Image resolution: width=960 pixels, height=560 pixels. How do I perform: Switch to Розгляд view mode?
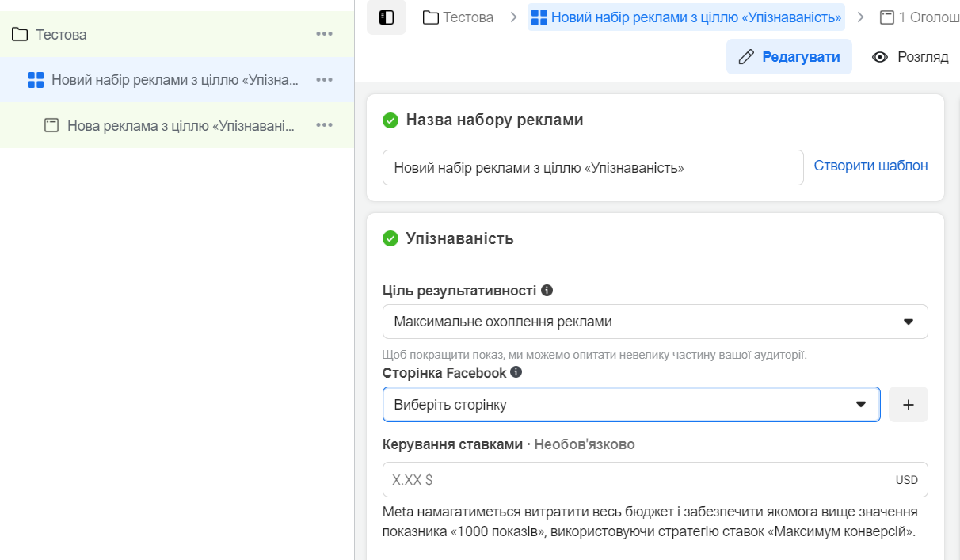pos(910,57)
